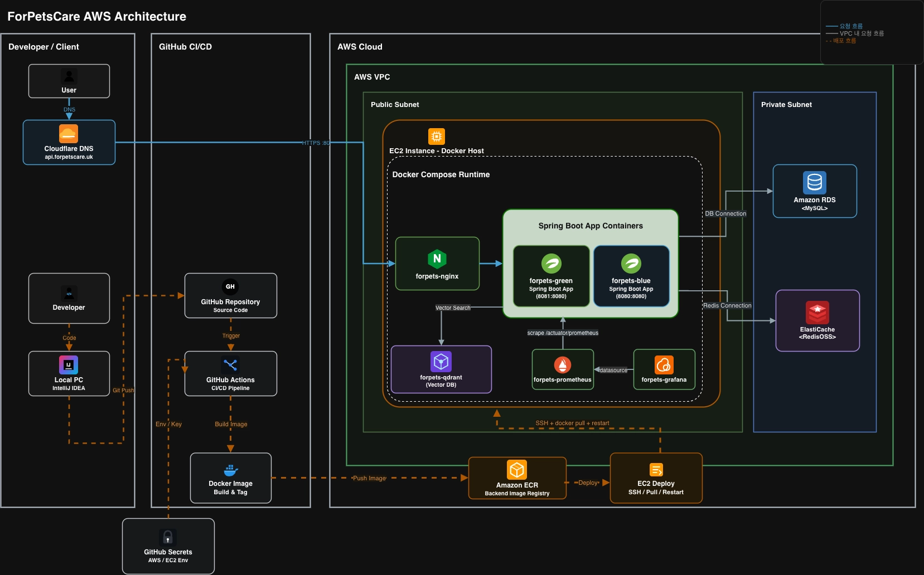Click the 'Vector Search' label
The image size is (924, 575).
tap(453, 308)
